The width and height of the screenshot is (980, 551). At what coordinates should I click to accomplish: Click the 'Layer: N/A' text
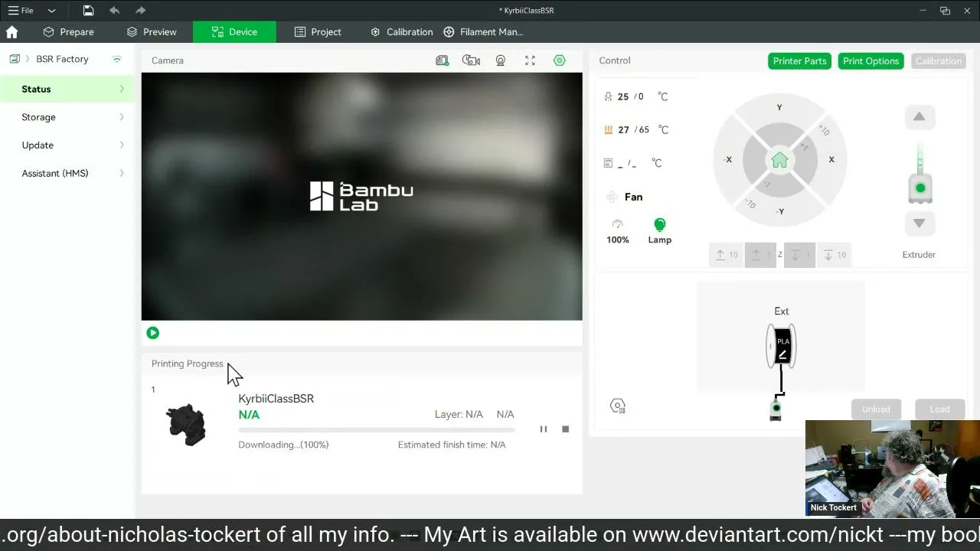coord(459,414)
